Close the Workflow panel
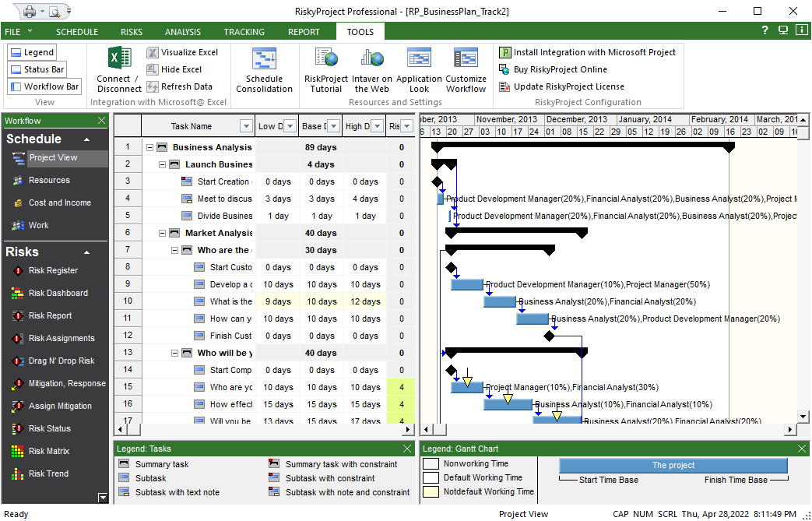 coord(101,121)
